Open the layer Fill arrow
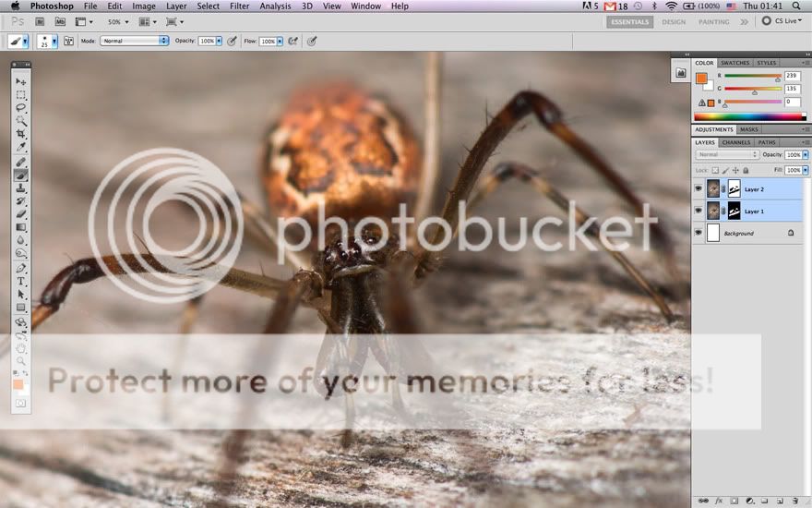The height and width of the screenshot is (508, 812). (x=806, y=170)
